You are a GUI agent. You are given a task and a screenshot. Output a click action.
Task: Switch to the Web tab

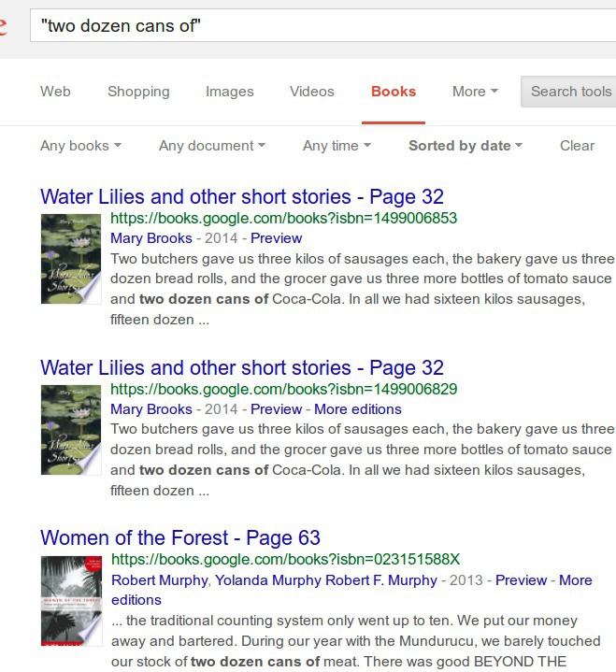click(55, 92)
